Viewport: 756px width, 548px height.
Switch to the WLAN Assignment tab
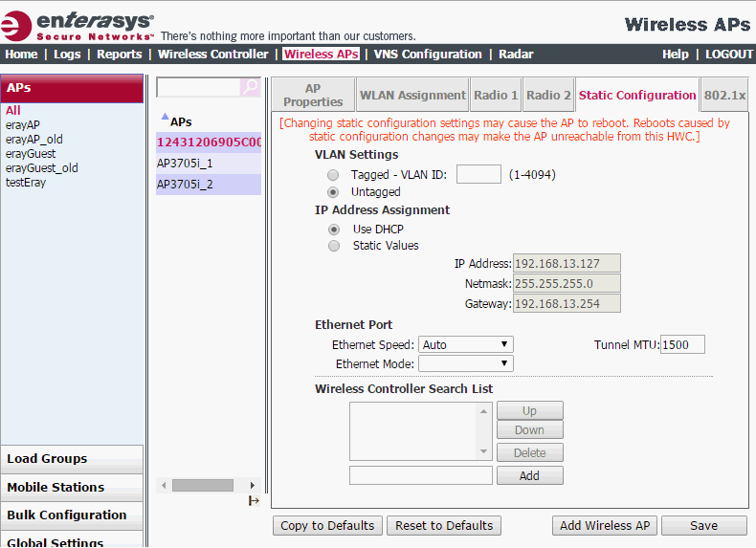point(412,95)
